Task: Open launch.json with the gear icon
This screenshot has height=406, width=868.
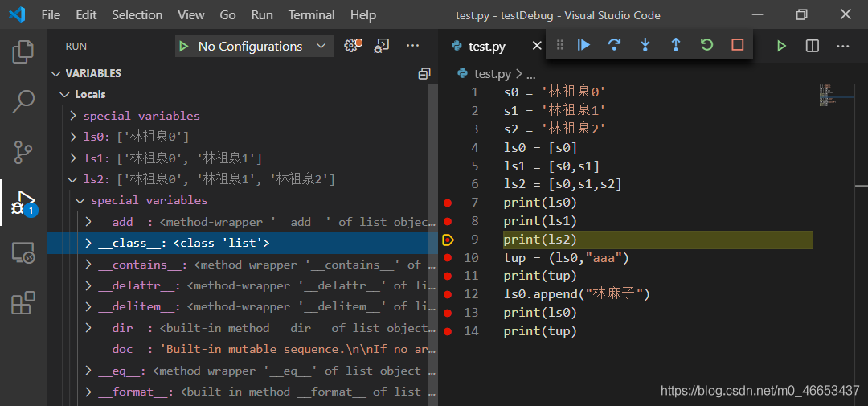Action: click(x=351, y=46)
